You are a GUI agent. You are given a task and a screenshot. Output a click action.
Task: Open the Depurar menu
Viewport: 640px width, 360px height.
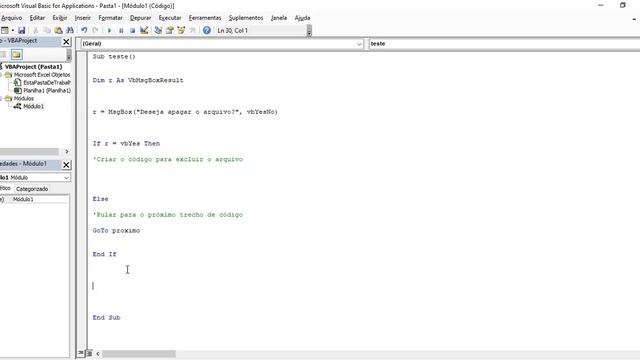point(140,18)
